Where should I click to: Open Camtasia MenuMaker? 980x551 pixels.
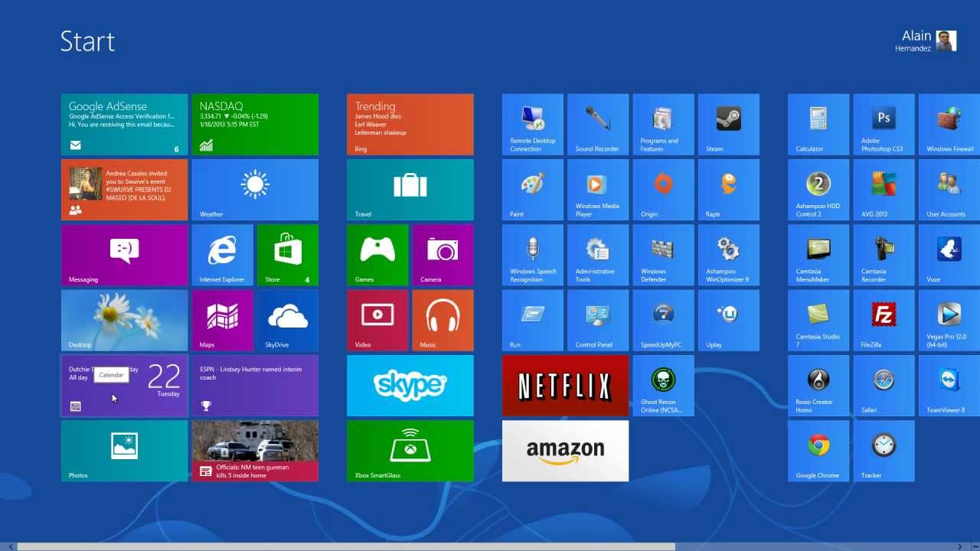818,255
